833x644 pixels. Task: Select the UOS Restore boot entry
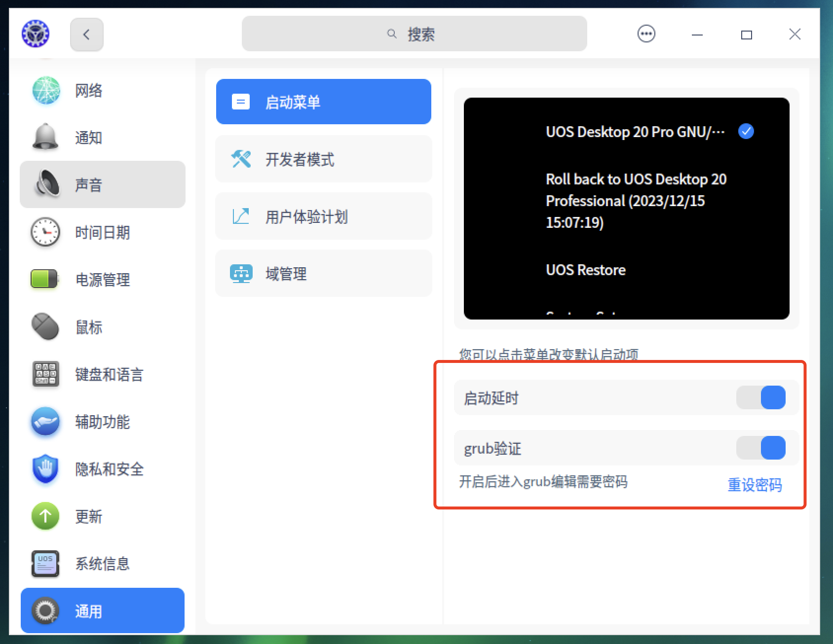coord(586,270)
